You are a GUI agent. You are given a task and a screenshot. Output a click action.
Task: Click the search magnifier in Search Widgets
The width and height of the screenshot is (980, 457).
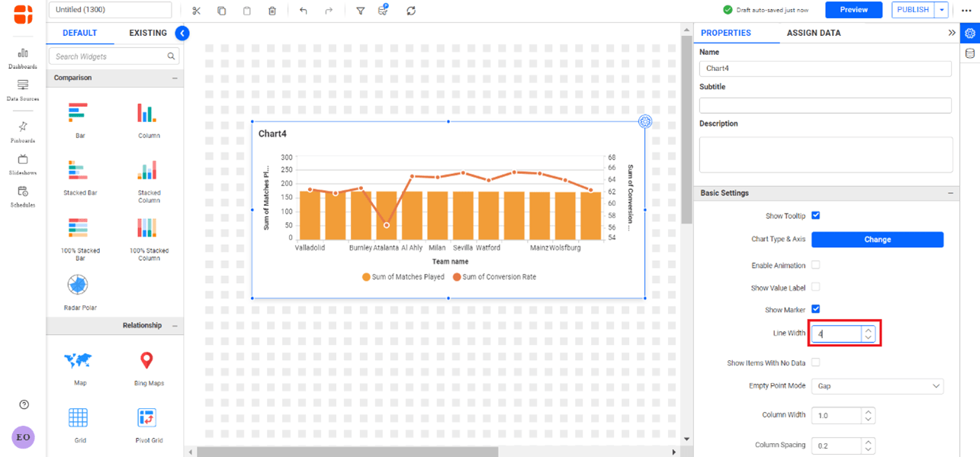[x=172, y=56]
